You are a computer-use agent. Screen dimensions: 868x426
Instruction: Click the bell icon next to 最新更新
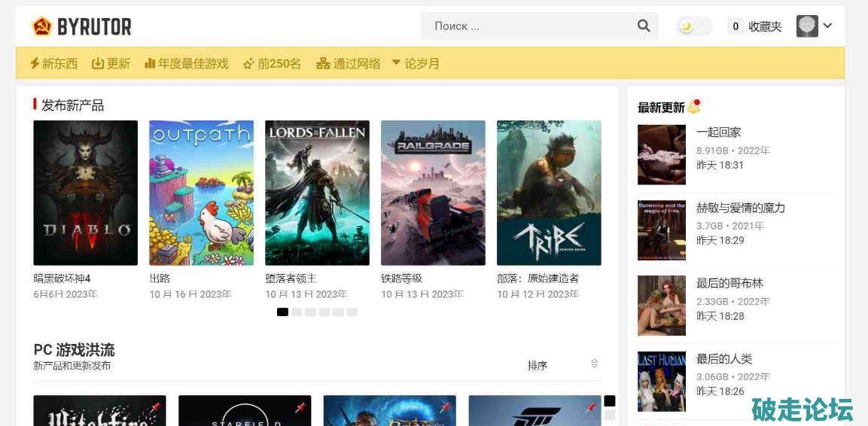point(693,106)
